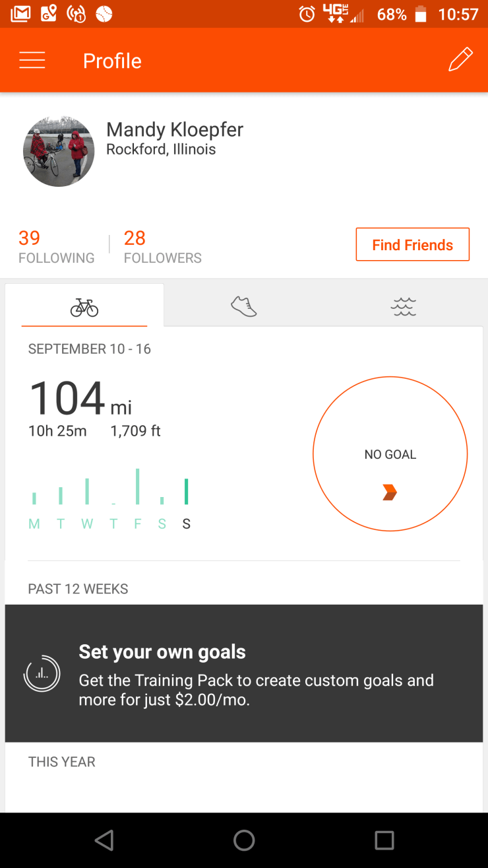Viewport: 488px width, 868px height.
Task: Tap the Training Pack stats circle icon
Action: click(42, 673)
